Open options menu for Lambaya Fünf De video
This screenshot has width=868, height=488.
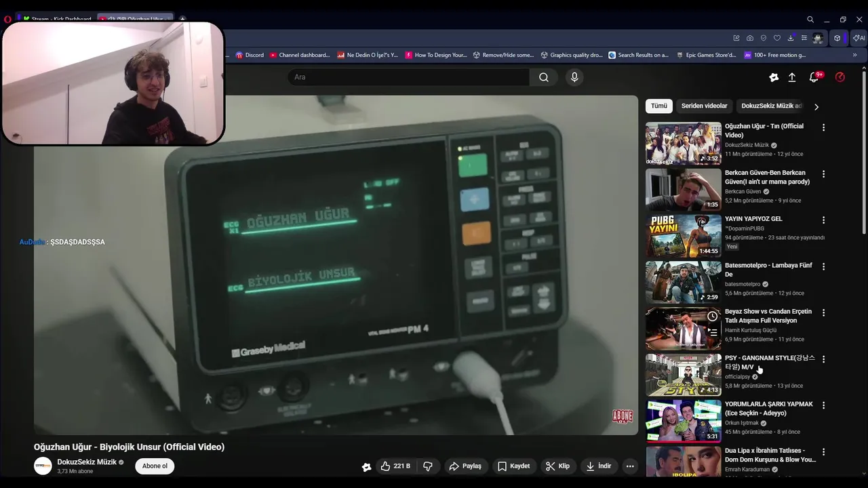[824, 266]
